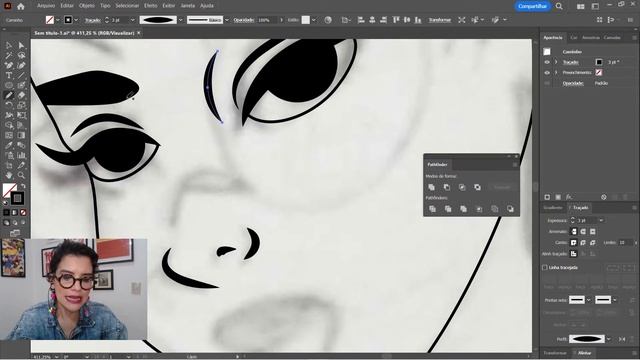Image resolution: width=640 pixels, height=360 pixels.
Task: Click the Home icon
Action: click(x=21, y=6)
